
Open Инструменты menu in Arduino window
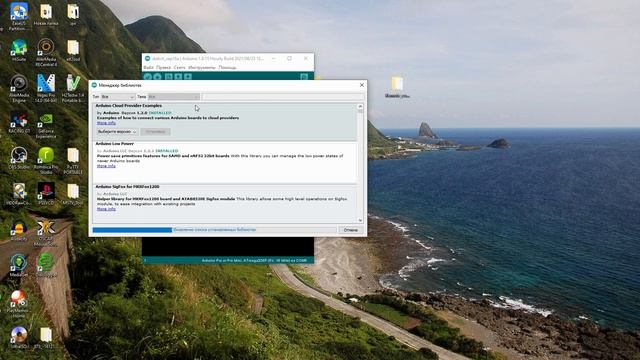pyautogui.click(x=202, y=67)
